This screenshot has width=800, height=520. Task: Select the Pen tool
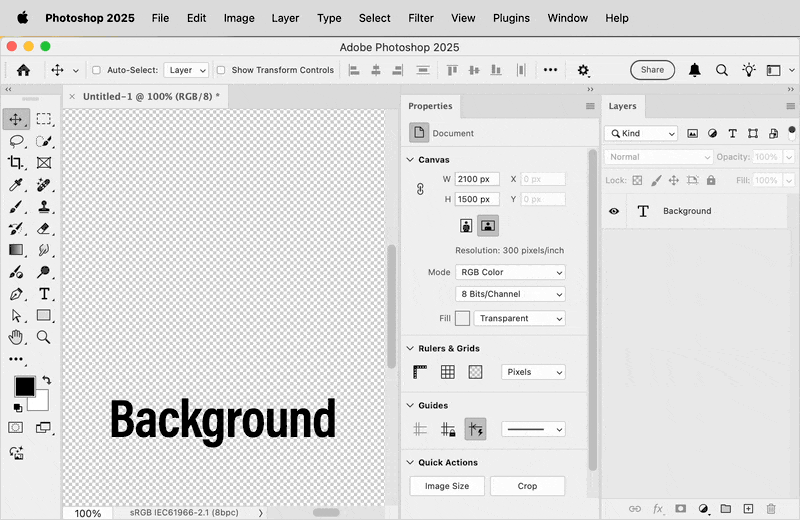16,294
